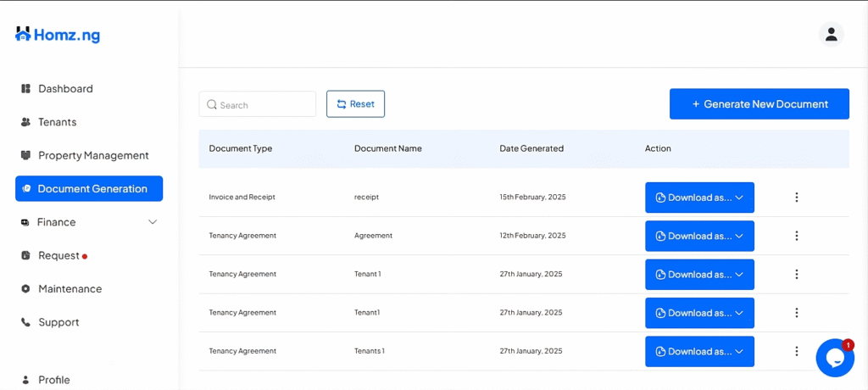Open Download as dropdown for Agreement
The height and width of the screenshot is (390, 868).
point(699,236)
